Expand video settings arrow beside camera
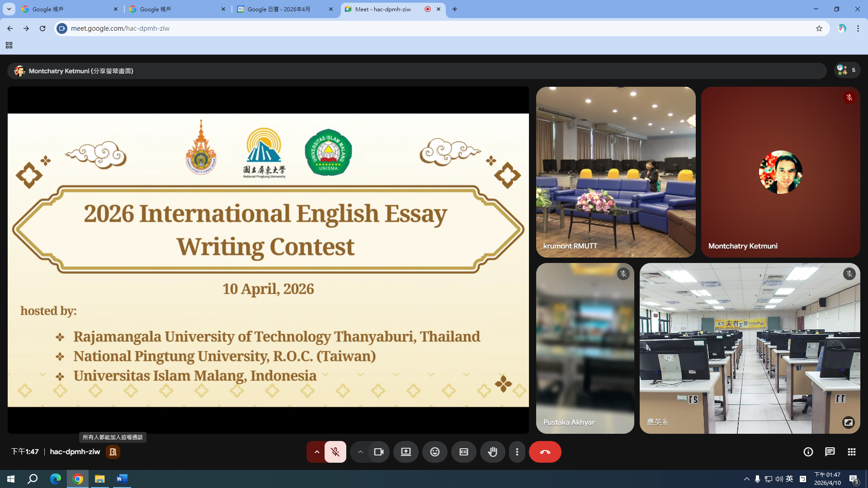The image size is (868, 488). pyautogui.click(x=360, y=452)
